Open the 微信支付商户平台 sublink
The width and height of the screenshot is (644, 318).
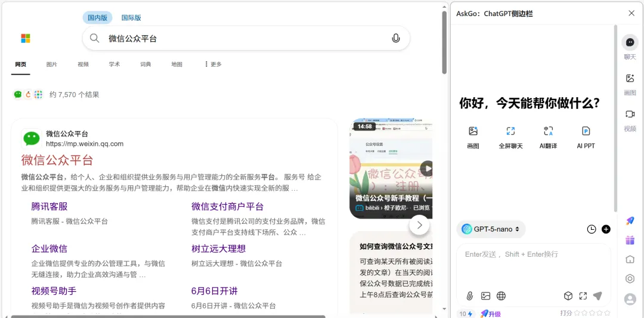[227, 207]
